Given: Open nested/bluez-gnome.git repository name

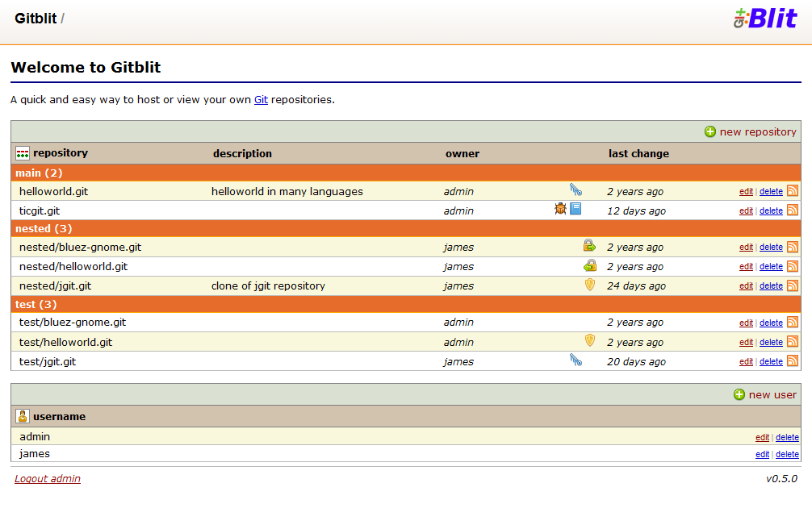Looking at the screenshot, I should [80, 248].
